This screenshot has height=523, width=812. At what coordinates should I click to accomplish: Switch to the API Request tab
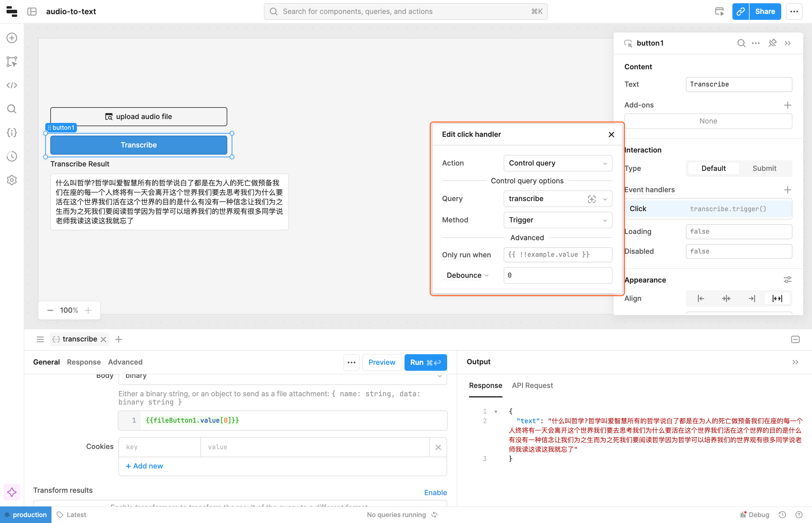coord(532,386)
